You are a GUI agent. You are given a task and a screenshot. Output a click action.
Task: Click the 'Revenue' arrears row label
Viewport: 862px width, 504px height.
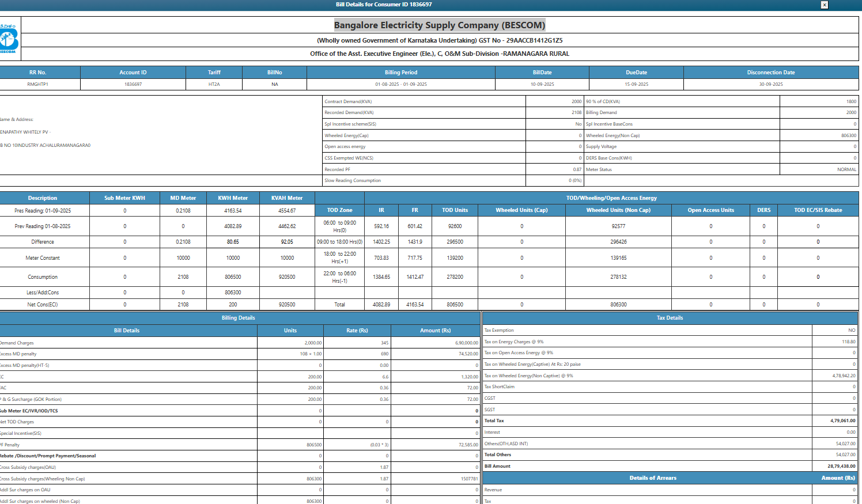pyautogui.click(x=493, y=490)
